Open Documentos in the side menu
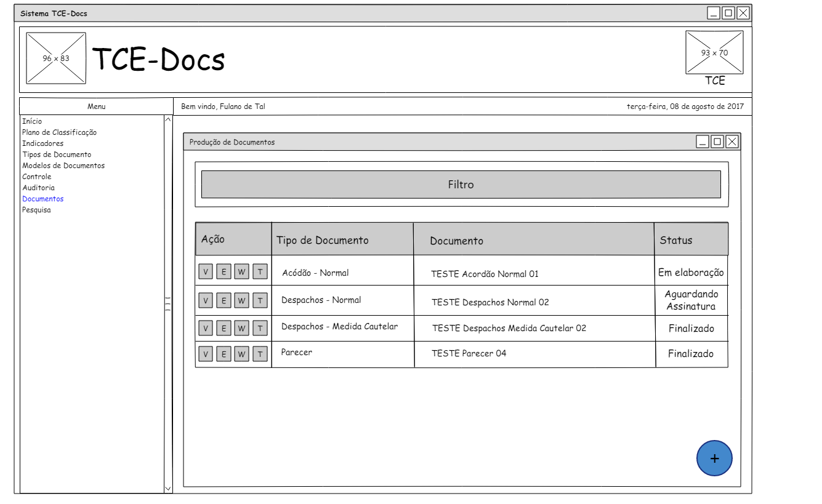Viewport: 822px width, 504px height. (x=43, y=199)
